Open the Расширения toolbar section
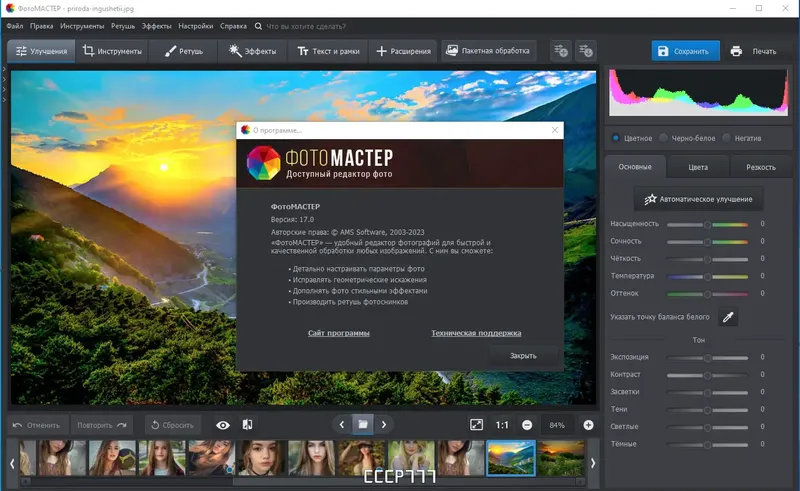This screenshot has height=491, width=800. [403, 51]
